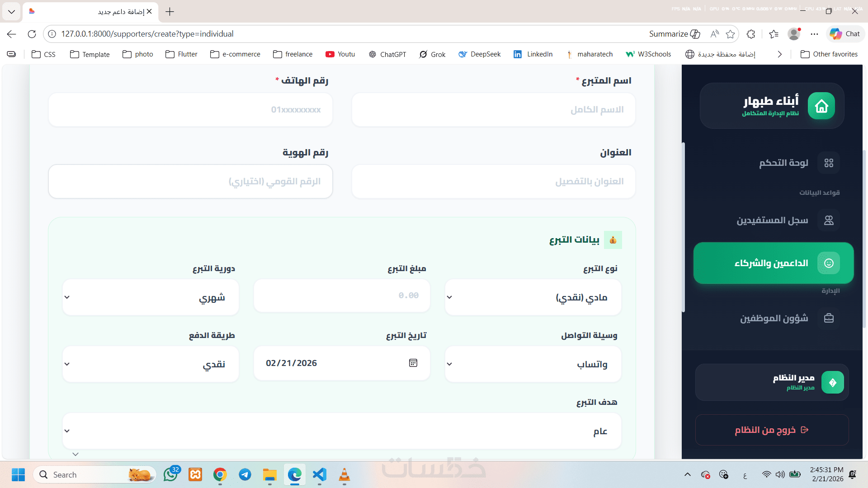Image resolution: width=868 pixels, height=488 pixels.
Task: Open the طريقة الدفع dropdown showing نقدي
Action: 151,364
